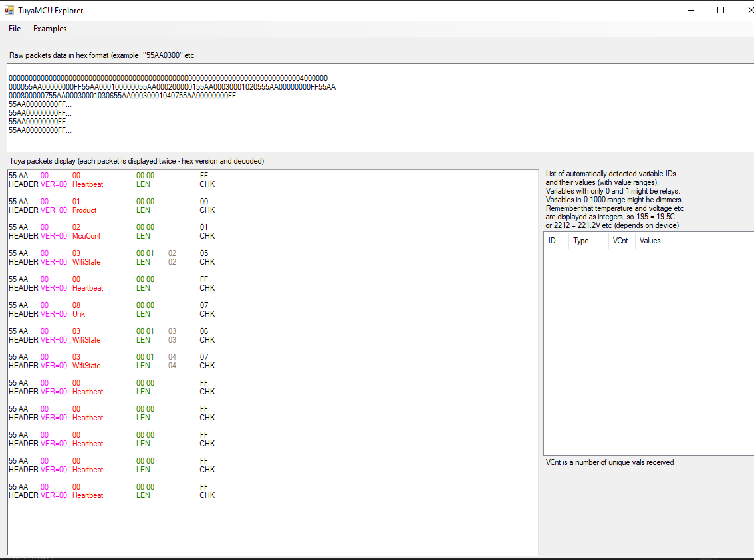The height and width of the screenshot is (560, 754).
Task: Click the '02' command byte above McuConf
Action: click(76, 227)
